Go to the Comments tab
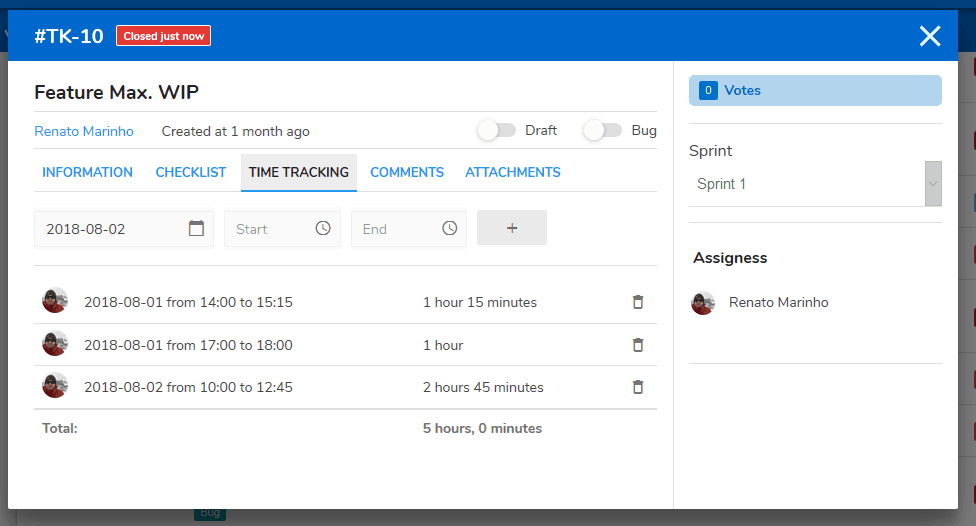 click(407, 173)
